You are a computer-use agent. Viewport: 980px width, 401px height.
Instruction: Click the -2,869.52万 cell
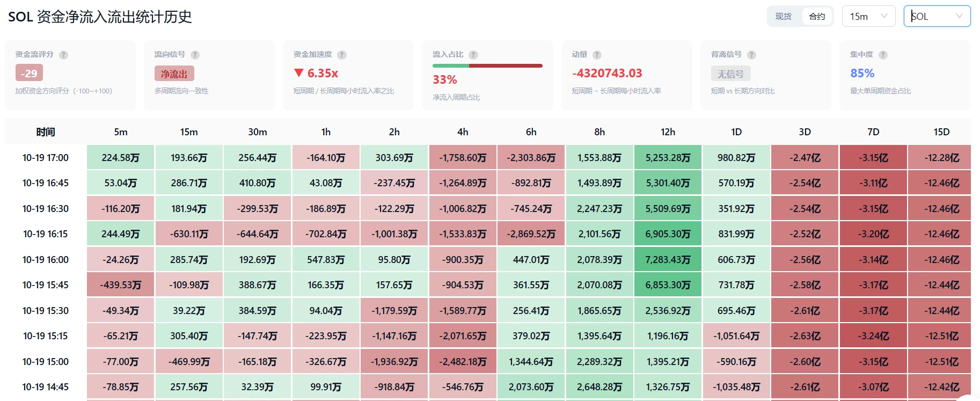531,234
